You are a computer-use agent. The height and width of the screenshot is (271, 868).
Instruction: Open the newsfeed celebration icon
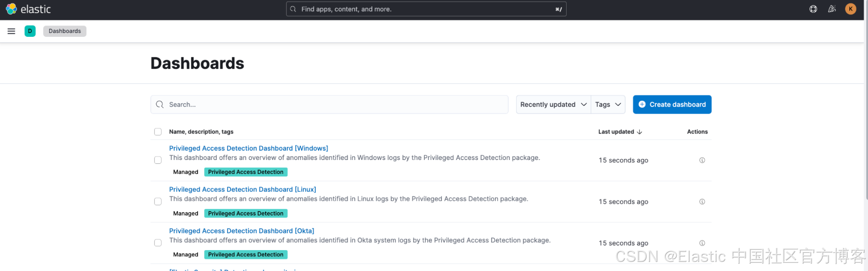(x=832, y=9)
